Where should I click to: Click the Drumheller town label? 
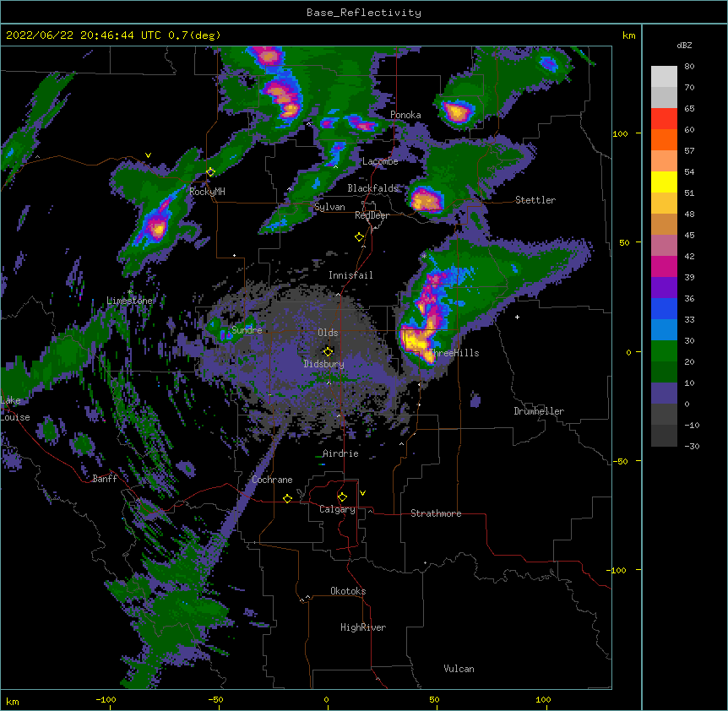[x=539, y=411]
